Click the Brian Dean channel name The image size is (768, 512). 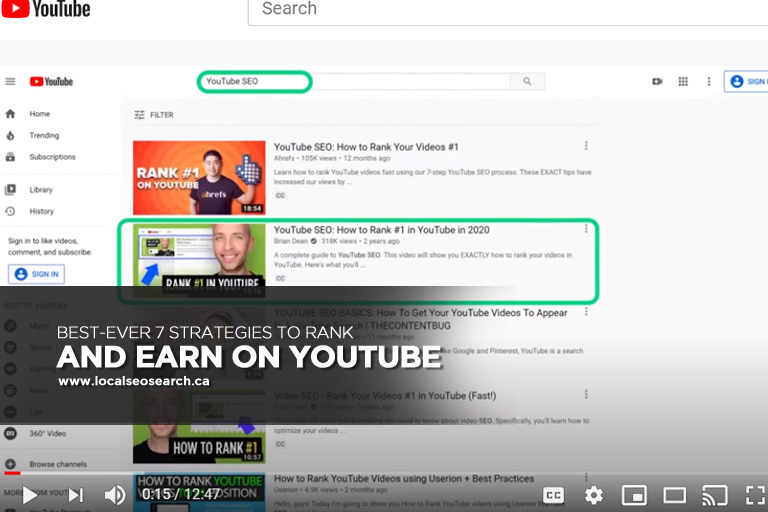[x=291, y=241]
